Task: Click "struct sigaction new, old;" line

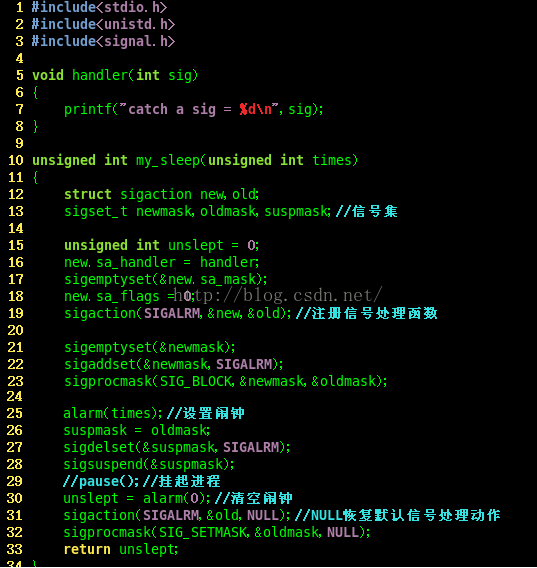Action: (x=162, y=195)
